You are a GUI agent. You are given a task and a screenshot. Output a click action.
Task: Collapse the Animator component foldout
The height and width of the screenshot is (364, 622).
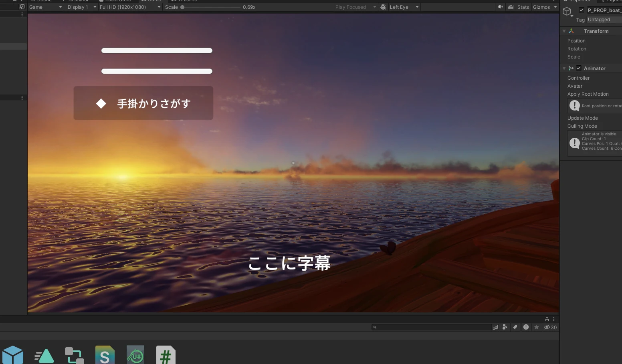point(564,68)
